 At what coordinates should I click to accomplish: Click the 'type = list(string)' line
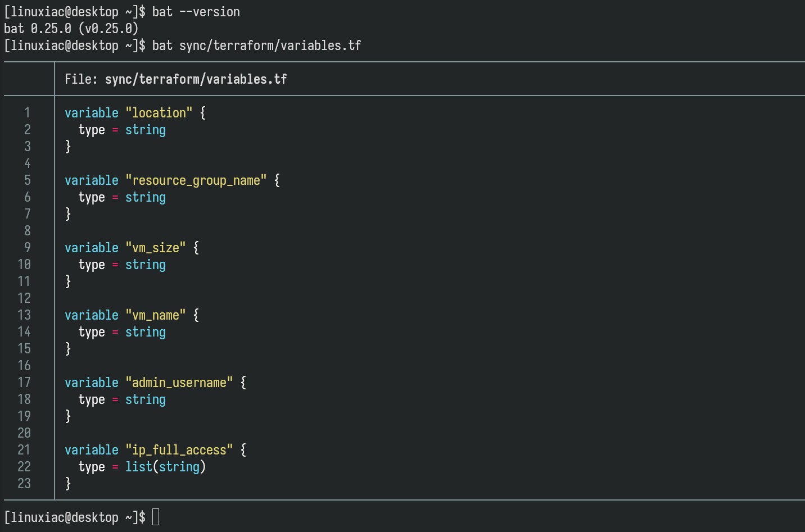point(142,467)
